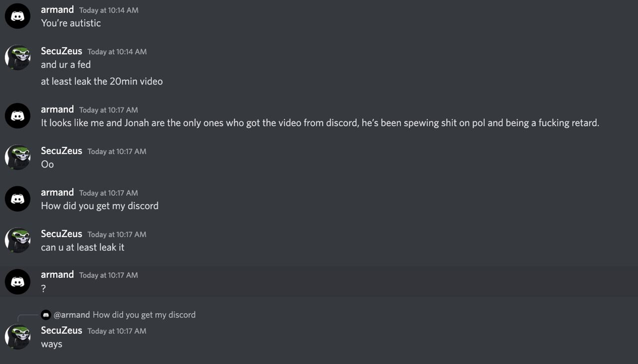
Task: Click the timestamp beside SecuZeus above "Oo"
Action: pos(117,151)
